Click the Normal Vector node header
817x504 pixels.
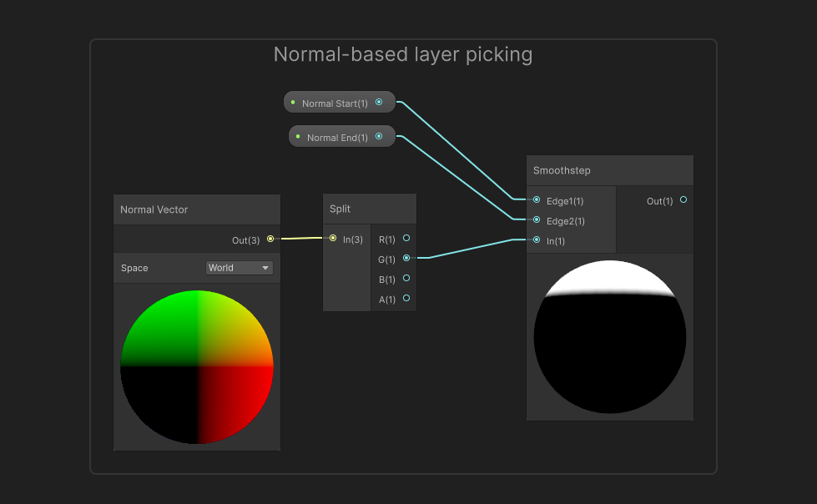(x=196, y=209)
